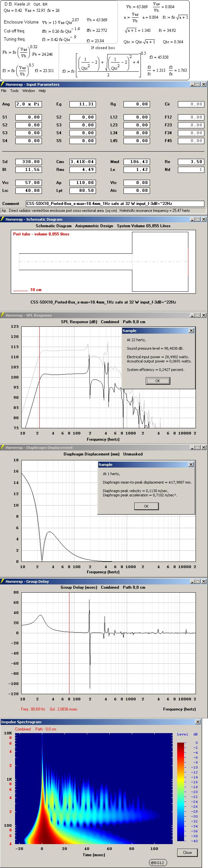
Task: Close the Schematic Diagram window
Action: 204,219
